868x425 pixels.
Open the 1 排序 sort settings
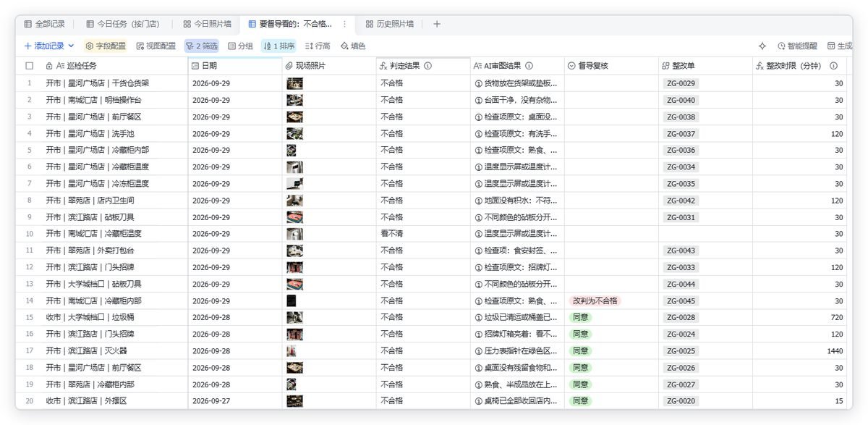tap(279, 46)
